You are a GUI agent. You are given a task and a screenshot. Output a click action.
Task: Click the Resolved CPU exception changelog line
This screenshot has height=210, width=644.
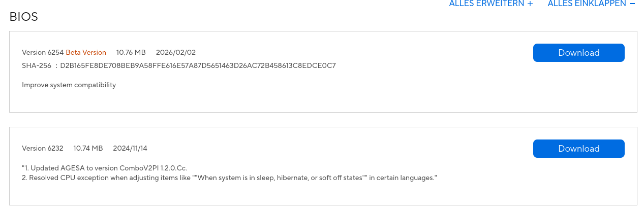click(230, 178)
